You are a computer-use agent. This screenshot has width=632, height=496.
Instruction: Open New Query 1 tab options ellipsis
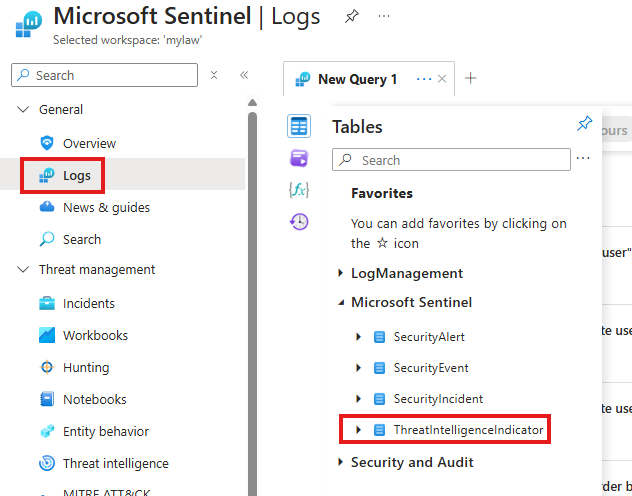[x=424, y=79]
